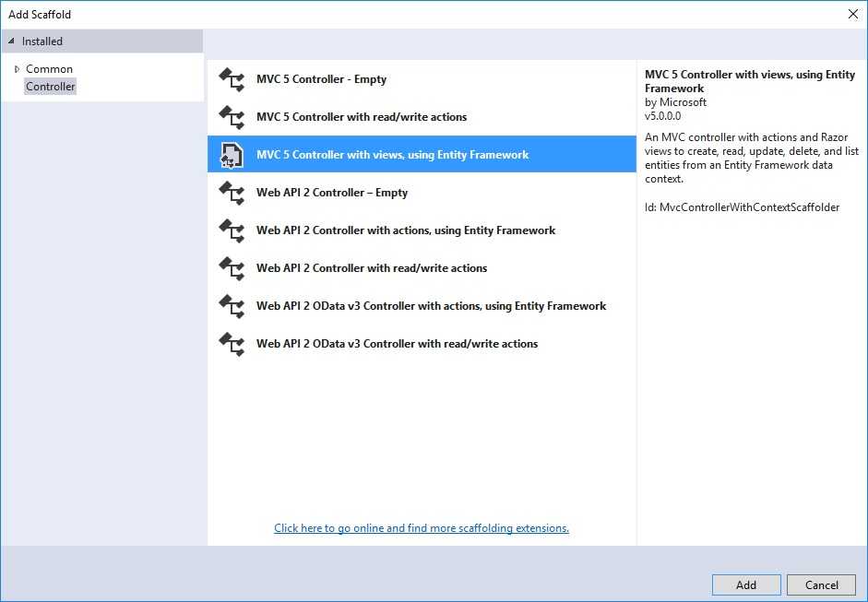
Task: Open the online scaffolding extensions link
Action: [422, 528]
